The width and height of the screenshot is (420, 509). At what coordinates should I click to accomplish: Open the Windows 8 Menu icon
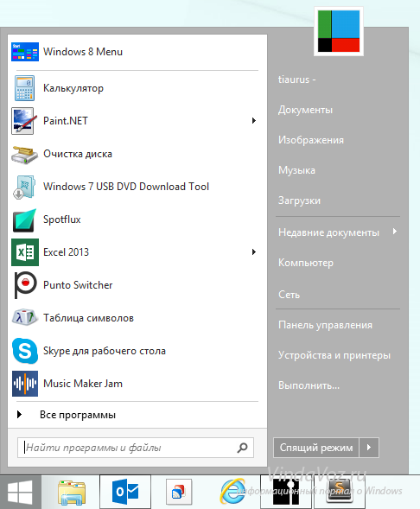pos(25,52)
